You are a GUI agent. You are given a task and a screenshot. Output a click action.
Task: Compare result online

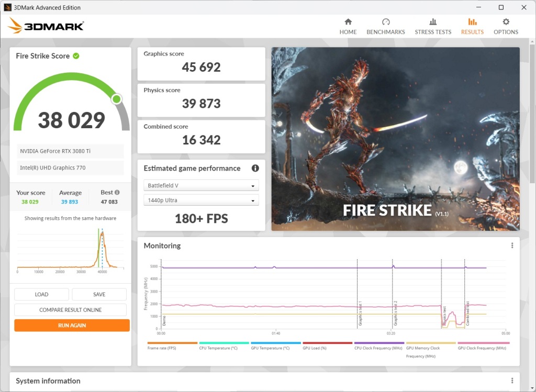(72, 309)
